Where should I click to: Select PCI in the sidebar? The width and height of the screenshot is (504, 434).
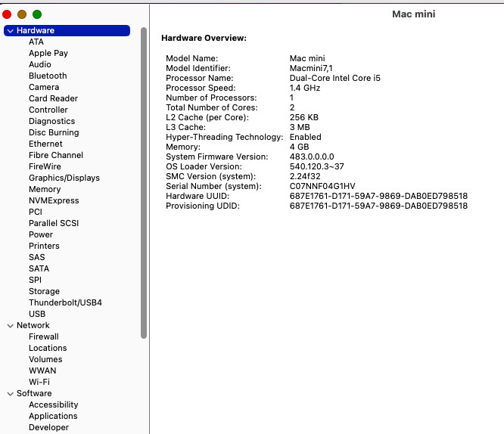click(x=36, y=212)
